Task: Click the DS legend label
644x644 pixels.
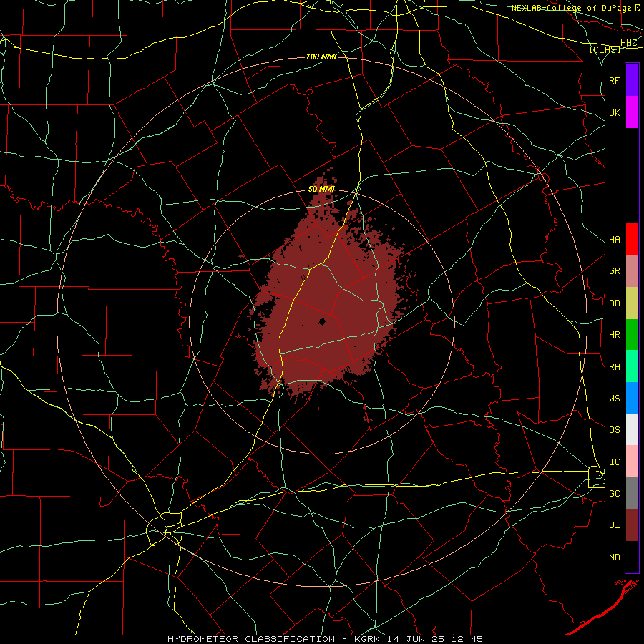Action: tap(614, 430)
